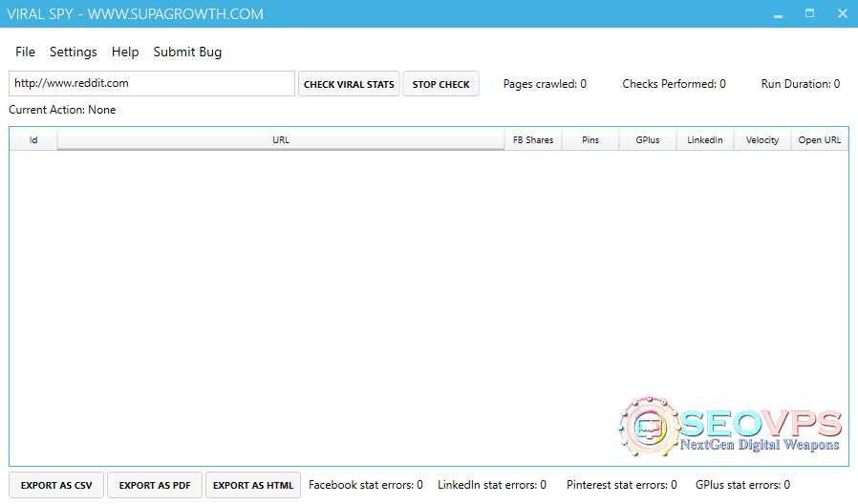The width and height of the screenshot is (858, 504).
Task: Select the 'Current Action: None' text
Action: pyautogui.click(x=62, y=110)
